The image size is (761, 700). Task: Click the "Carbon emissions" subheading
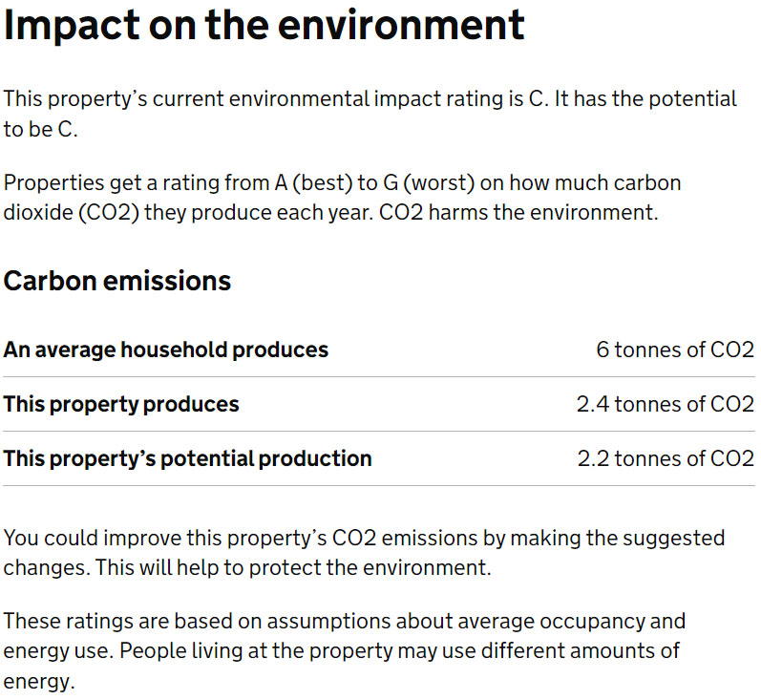(x=117, y=281)
